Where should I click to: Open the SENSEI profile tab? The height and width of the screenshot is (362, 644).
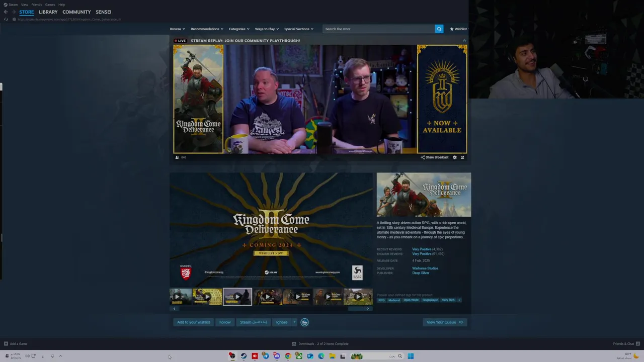pyautogui.click(x=104, y=12)
